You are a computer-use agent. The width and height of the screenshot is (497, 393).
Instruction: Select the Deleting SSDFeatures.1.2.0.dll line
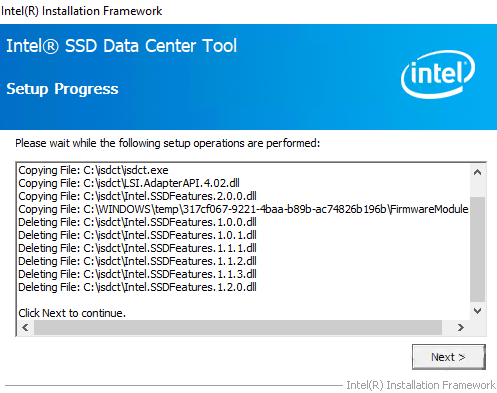[137, 287]
